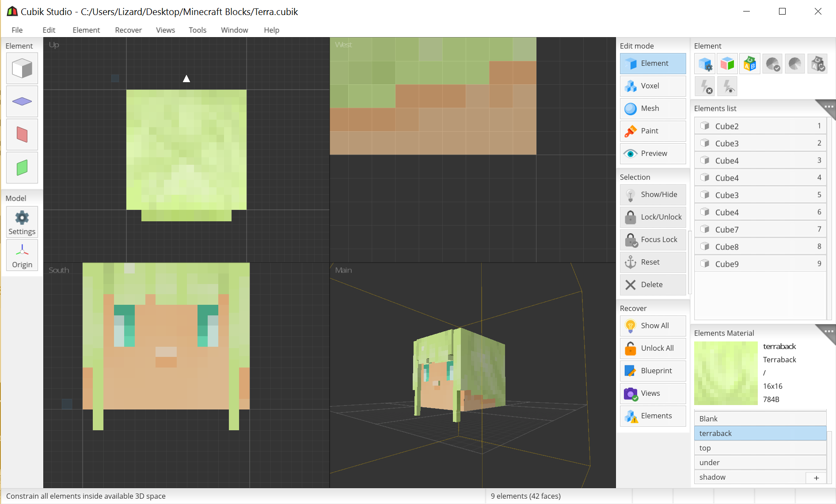Expand Elements list panel options corner
This screenshot has width=836, height=504.
(x=828, y=107)
